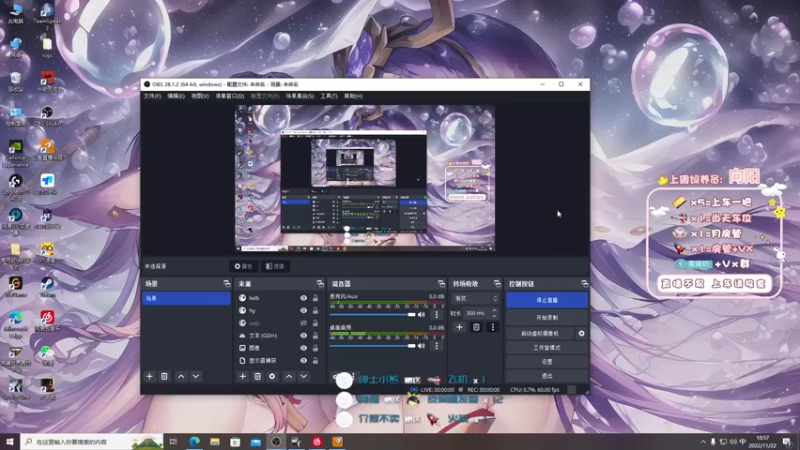Toggle visibility of 图像 source
Viewport: 800px width, 450px height.
(x=304, y=348)
